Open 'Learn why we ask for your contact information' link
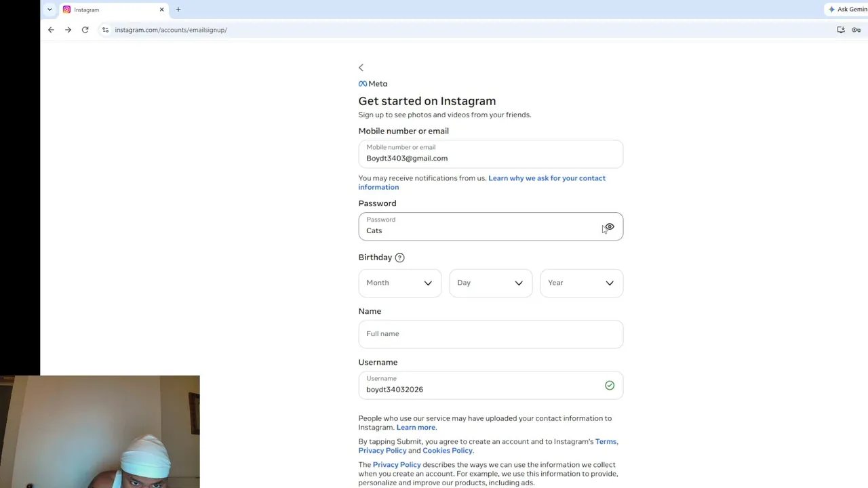This screenshot has width=868, height=488. pyautogui.click(x=482, y=182)
